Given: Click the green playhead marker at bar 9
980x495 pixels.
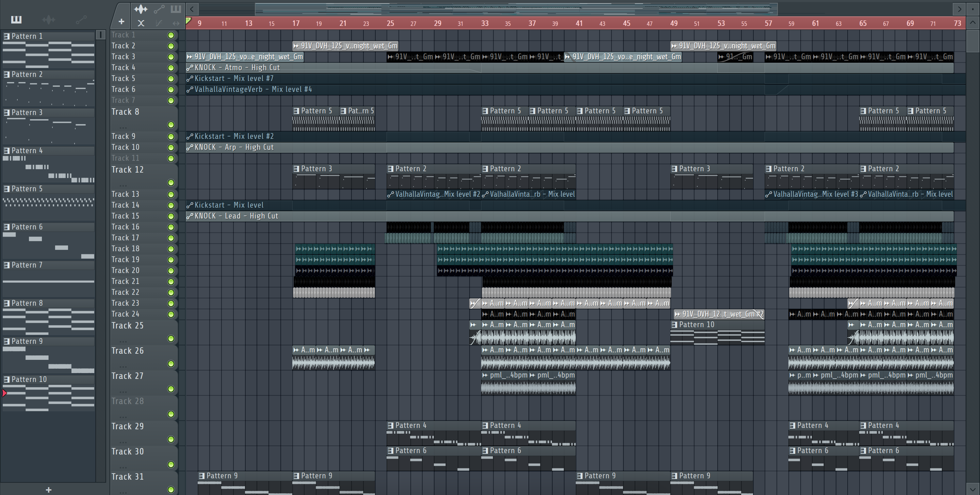Looking at the screenshot, I should (x=188, y=21).
